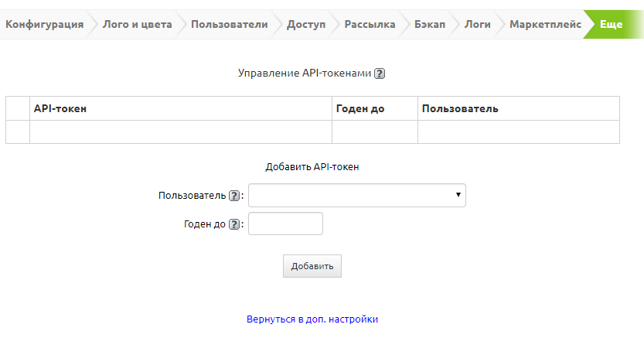
Task: Open help icon beside Управление API-токенами
Action: click(x=380, y=74)
